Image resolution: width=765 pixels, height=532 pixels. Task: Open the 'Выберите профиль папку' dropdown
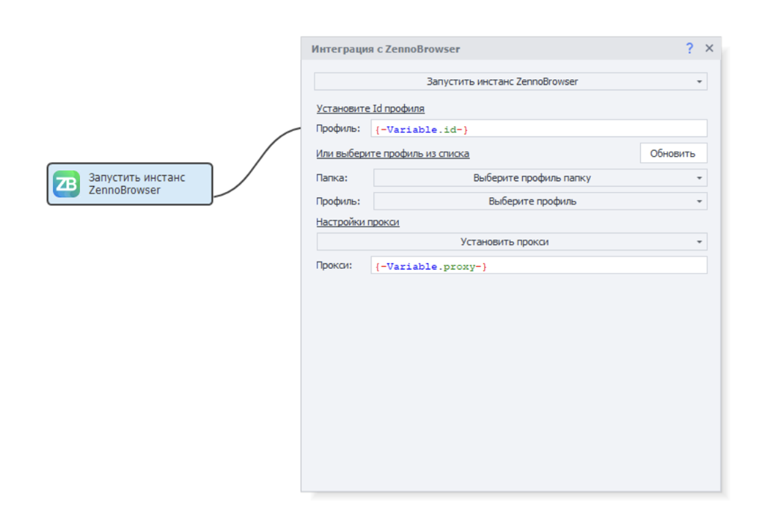[x=532, y=178]
